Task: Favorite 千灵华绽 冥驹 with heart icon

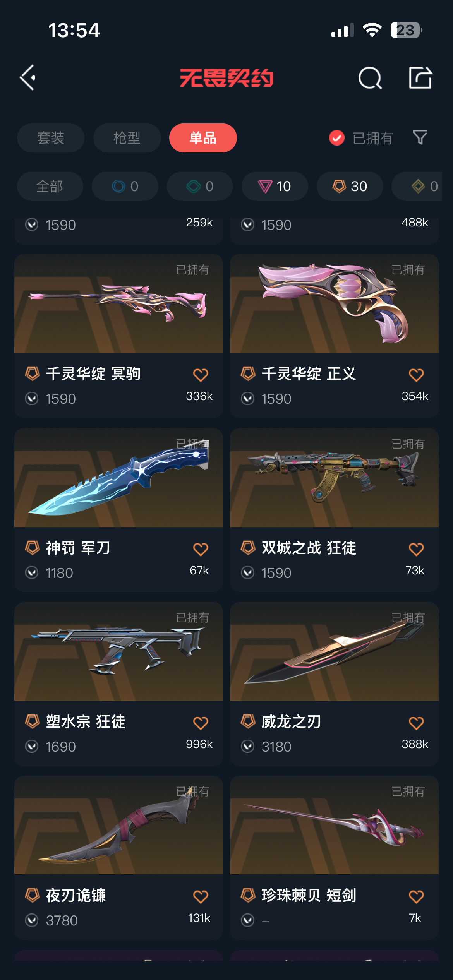Action: pos(201,375)
